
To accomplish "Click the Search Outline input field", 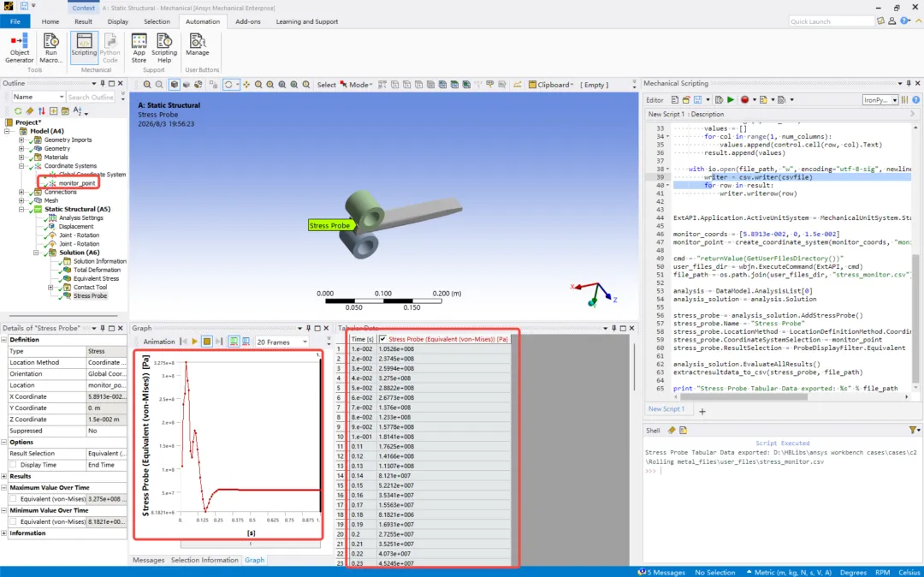I will coord(92,97).
